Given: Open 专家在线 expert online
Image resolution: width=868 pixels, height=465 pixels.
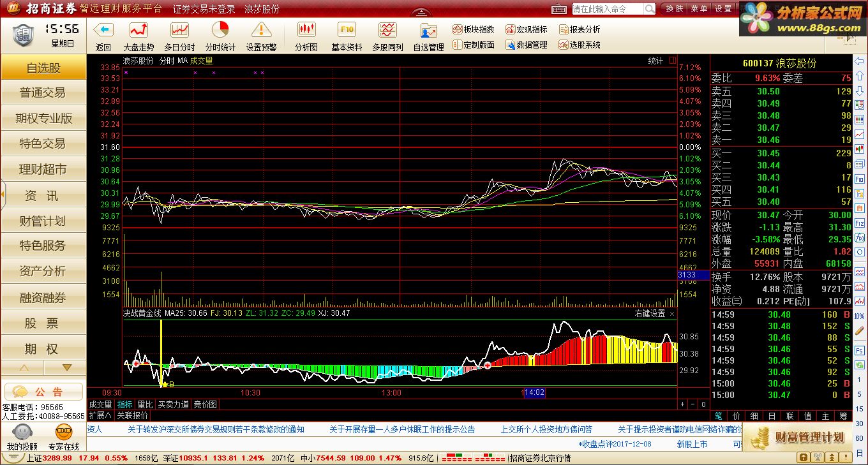Looking at the screenshot, I should (63, 437).
